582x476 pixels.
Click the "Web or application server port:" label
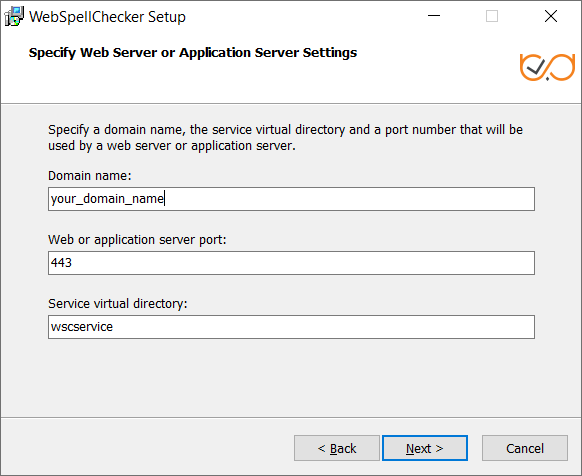pyautogui.click(x=137, y=240)
